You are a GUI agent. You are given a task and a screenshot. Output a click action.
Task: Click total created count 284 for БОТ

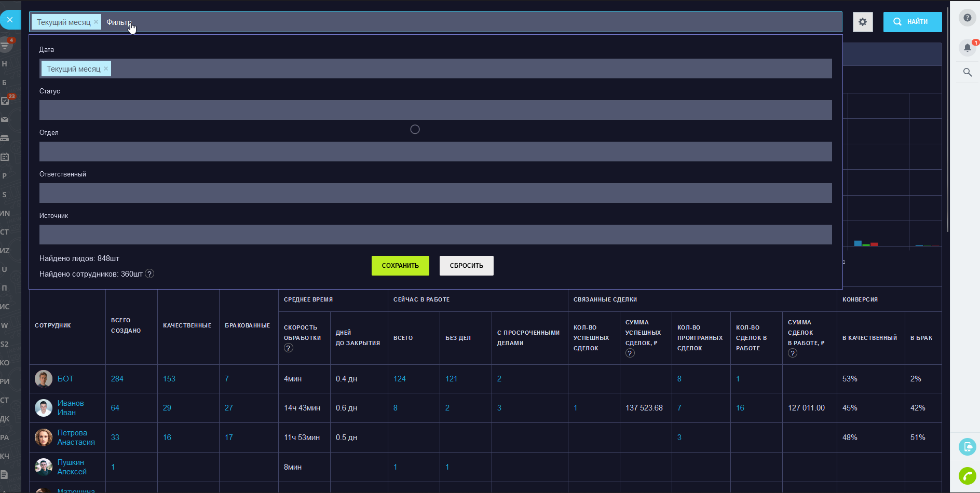point(117,379)
